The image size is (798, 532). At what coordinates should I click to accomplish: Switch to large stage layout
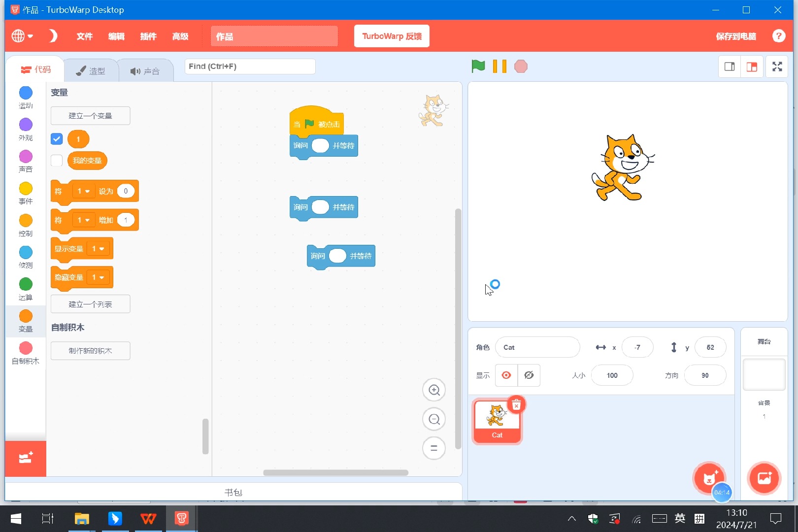752,66
